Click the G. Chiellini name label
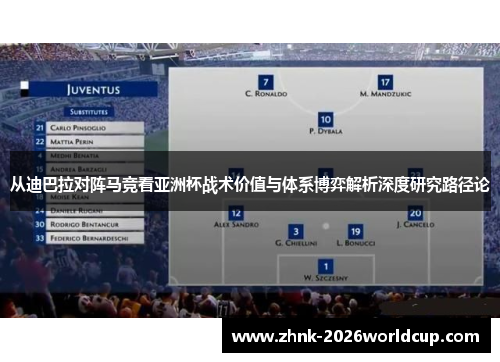This screenshot has width=500, height=362. click(x=296, y=243)
